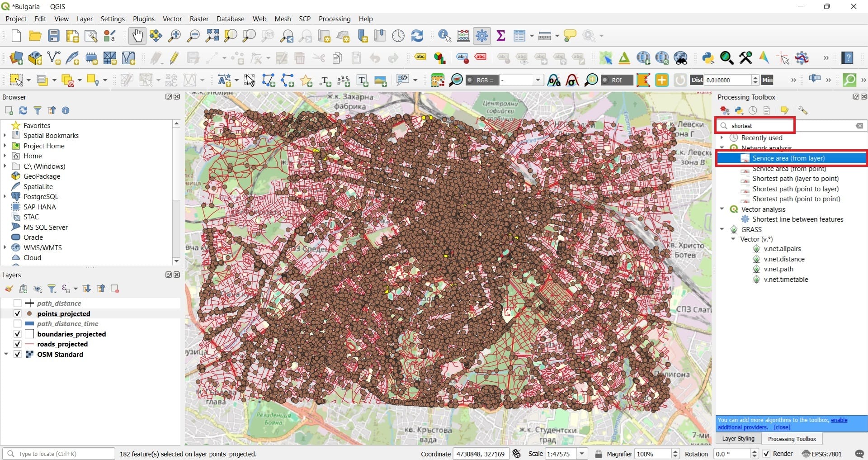Image resolution: width=868 pixels, height=460 pixels.
Task: Filter the Browser panel
Action: click(x=38, y=110)
